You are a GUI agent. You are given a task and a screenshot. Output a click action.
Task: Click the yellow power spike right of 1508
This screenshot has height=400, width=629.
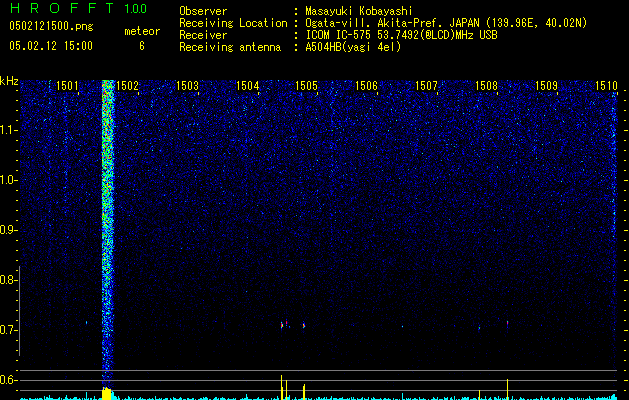point(507,389)
